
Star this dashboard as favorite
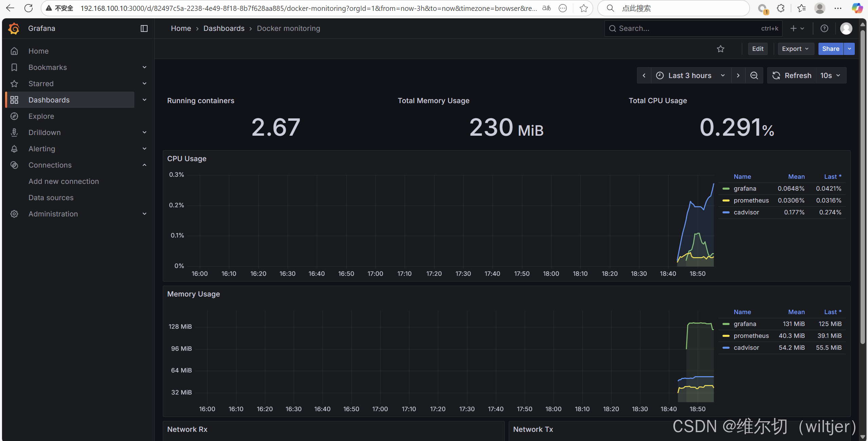pos(720,49)
